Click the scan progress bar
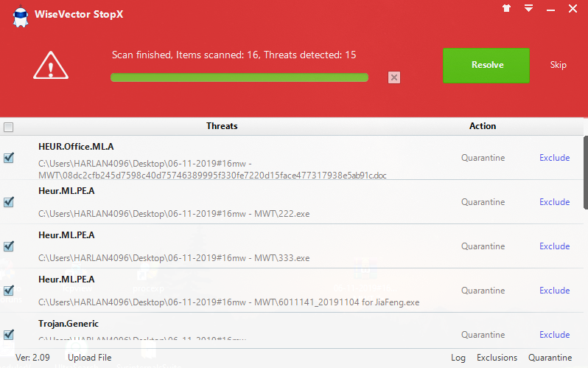Screen dimensions: 588x368 [239, 77]
